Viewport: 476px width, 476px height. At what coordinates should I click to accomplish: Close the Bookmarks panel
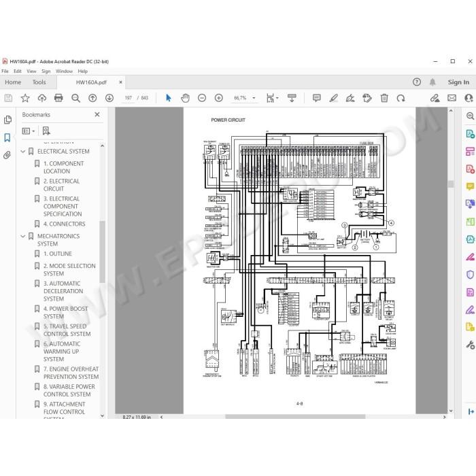pyautogui.click(x=97, y=114)
